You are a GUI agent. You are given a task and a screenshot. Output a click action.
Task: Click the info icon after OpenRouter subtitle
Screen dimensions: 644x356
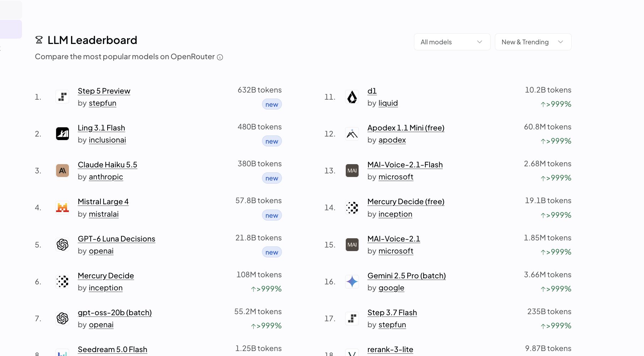pos(220,57)
